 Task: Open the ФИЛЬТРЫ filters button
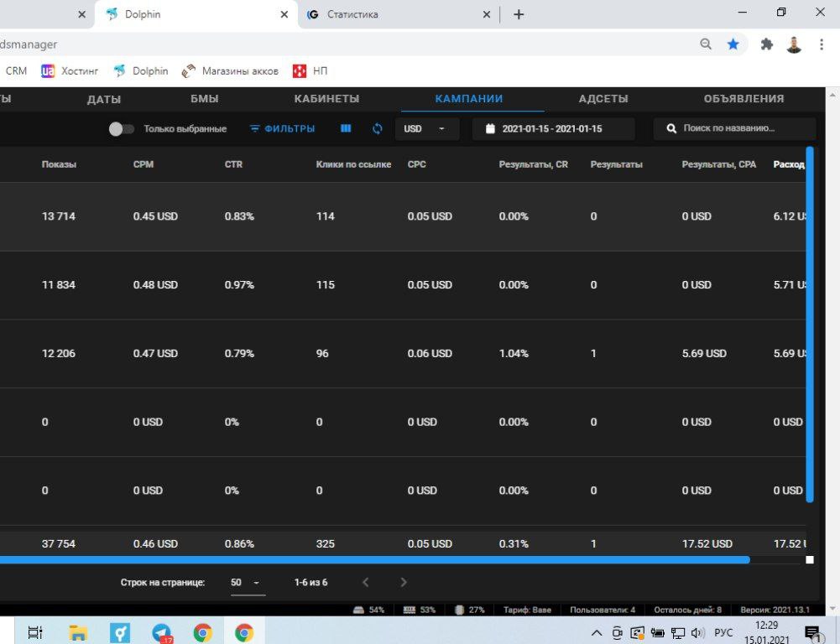click(283, 129)
